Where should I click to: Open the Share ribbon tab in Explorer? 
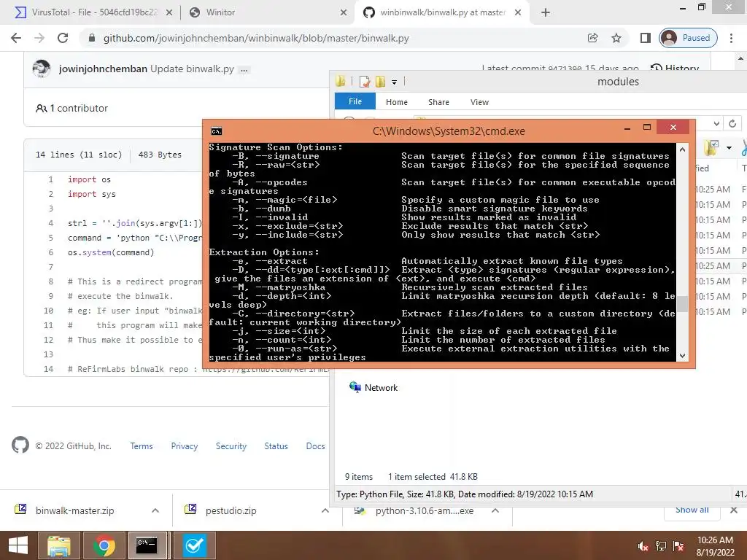(x=438, y=102)
